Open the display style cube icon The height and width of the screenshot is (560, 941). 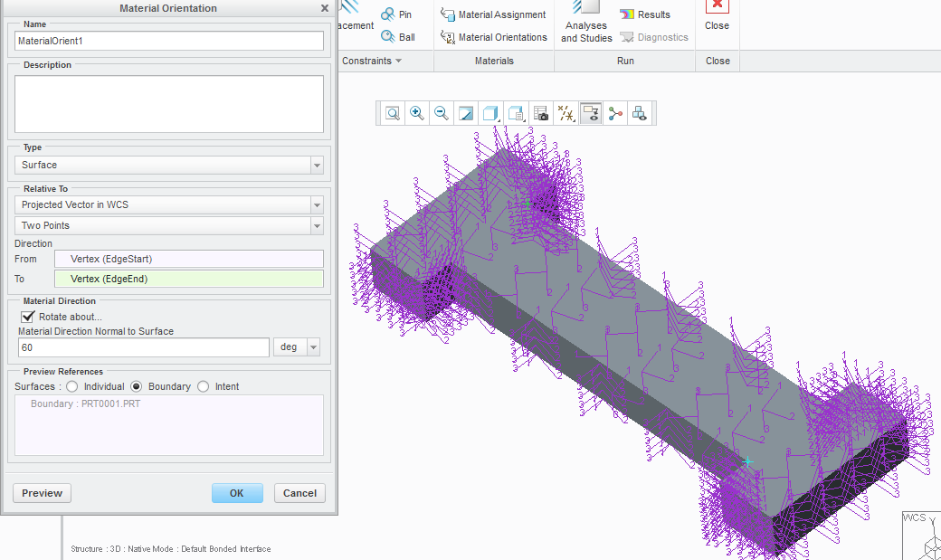tap(491, 113)
